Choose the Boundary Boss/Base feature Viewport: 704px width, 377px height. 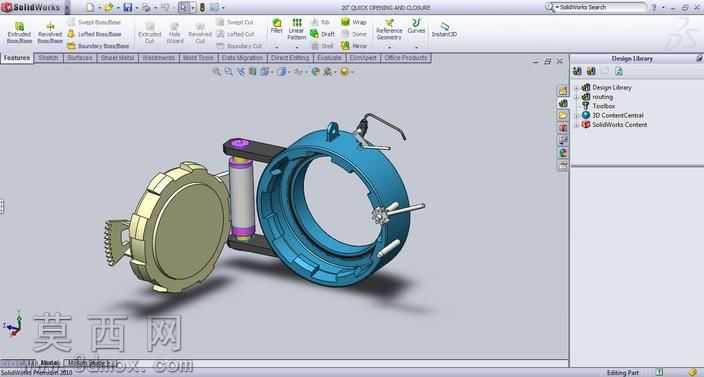98,46
